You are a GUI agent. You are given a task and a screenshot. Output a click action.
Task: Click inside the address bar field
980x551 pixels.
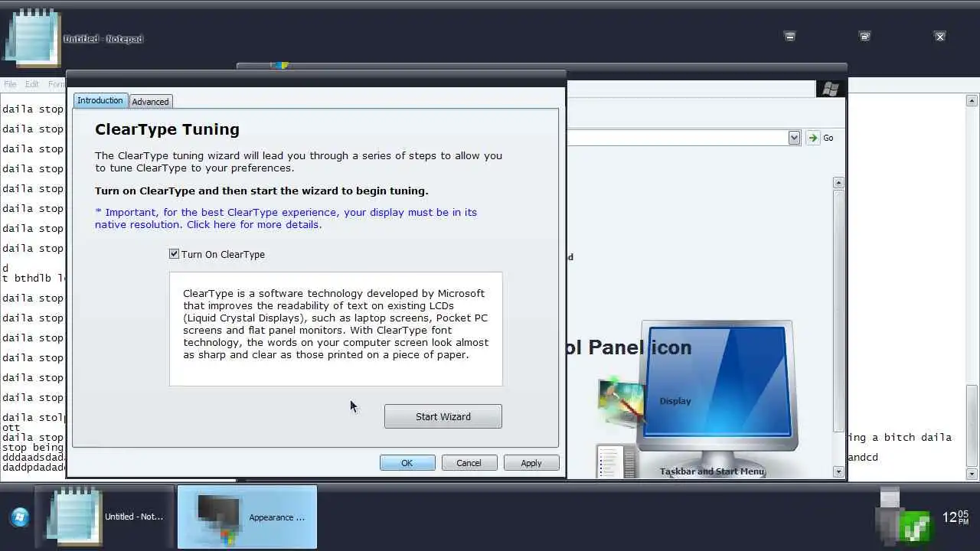point(678,138)
